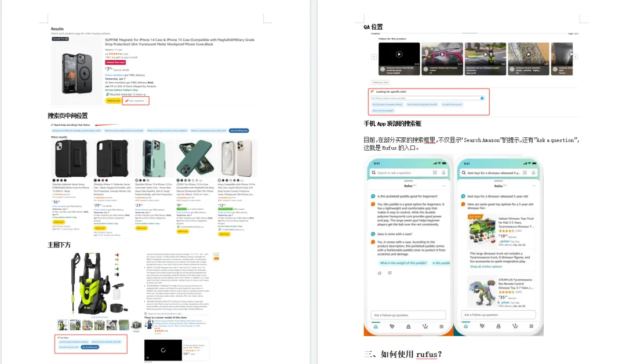
Task: Play the gravel surface review video
Action: [528, 54]
